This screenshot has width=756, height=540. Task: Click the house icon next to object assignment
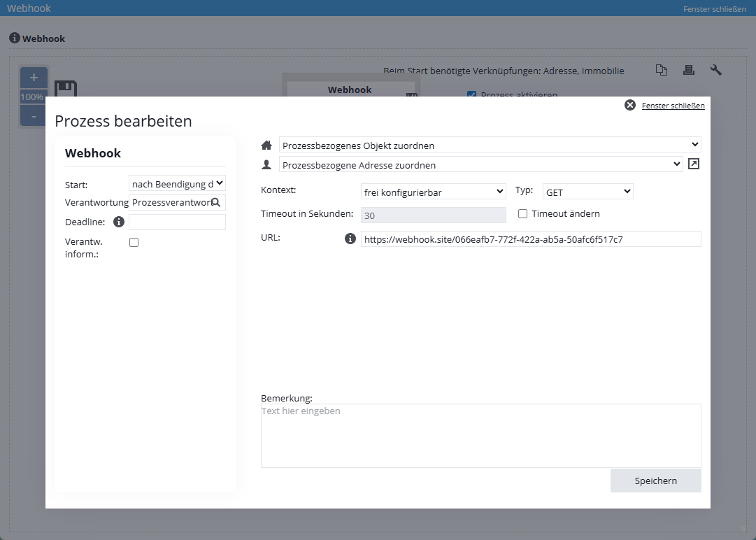tap(266, 145)
